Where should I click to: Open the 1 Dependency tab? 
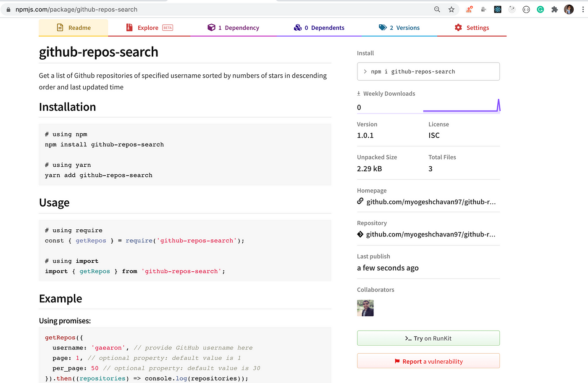233,28
